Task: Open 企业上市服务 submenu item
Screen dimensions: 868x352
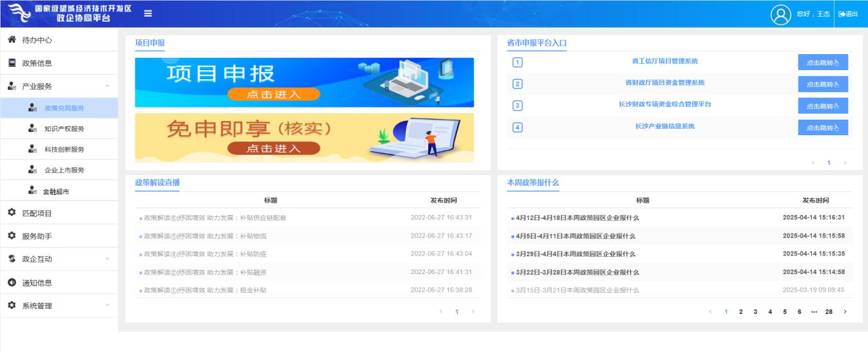Action: tap(64, 171)
